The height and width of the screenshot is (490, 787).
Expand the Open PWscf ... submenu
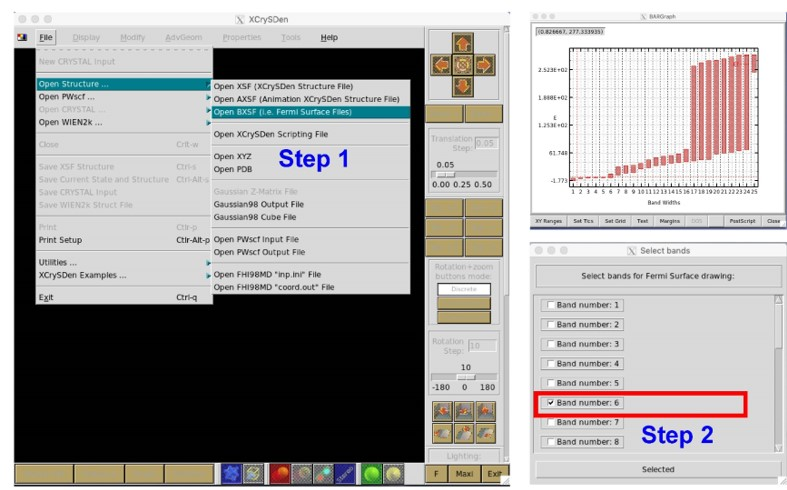[x=124, y=97]
